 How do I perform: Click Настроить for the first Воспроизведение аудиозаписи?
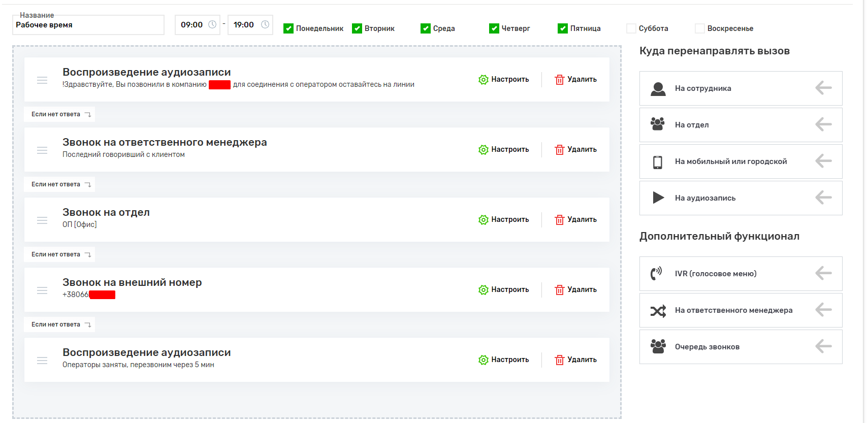pyautogui.click(x=504, y=80)
